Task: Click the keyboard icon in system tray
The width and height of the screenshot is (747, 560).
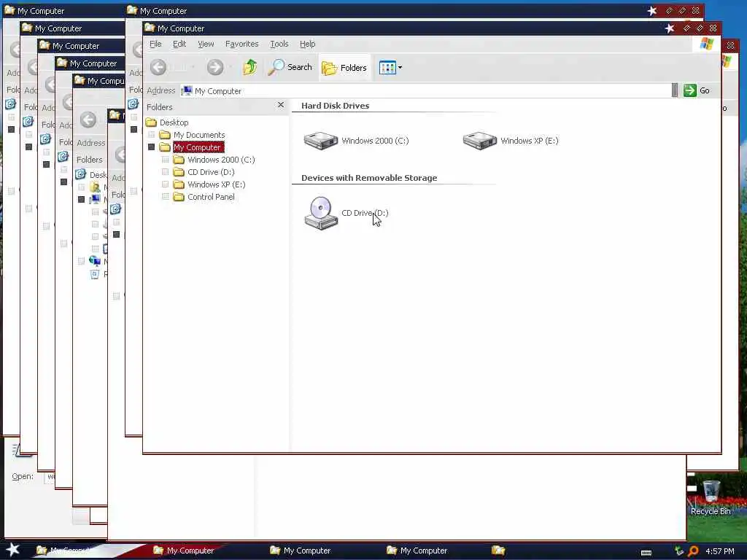Action: coord(646,553)
